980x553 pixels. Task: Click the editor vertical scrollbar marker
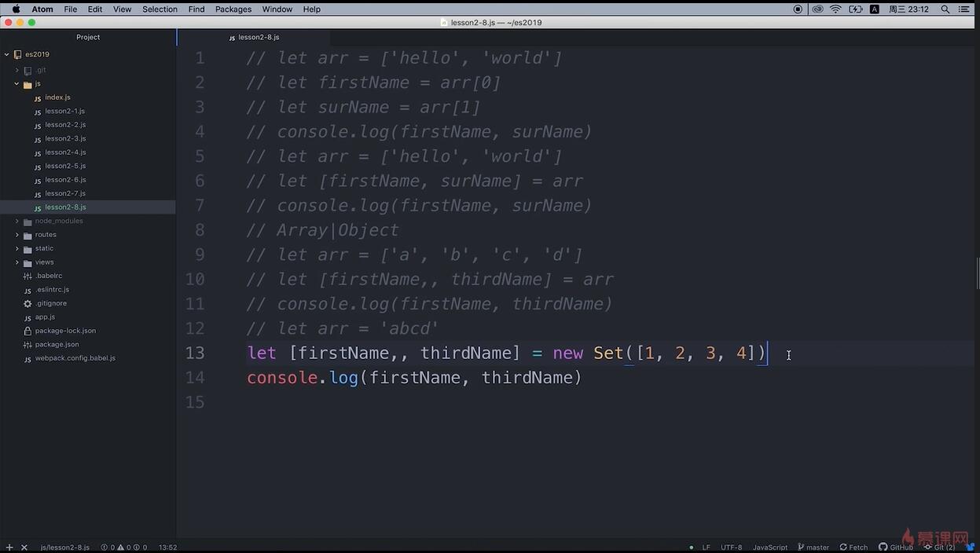[977, 273]
